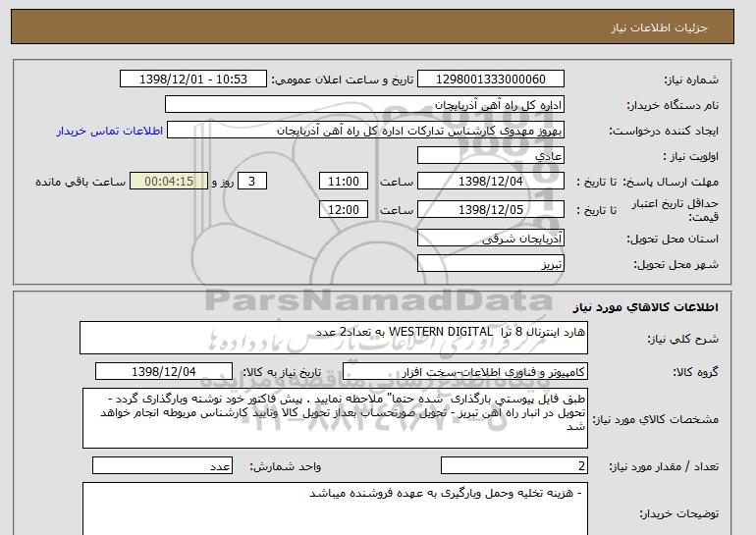756x535 pixels.
Task: Click the remaining days field showing 3
Action: pos(252,182)
